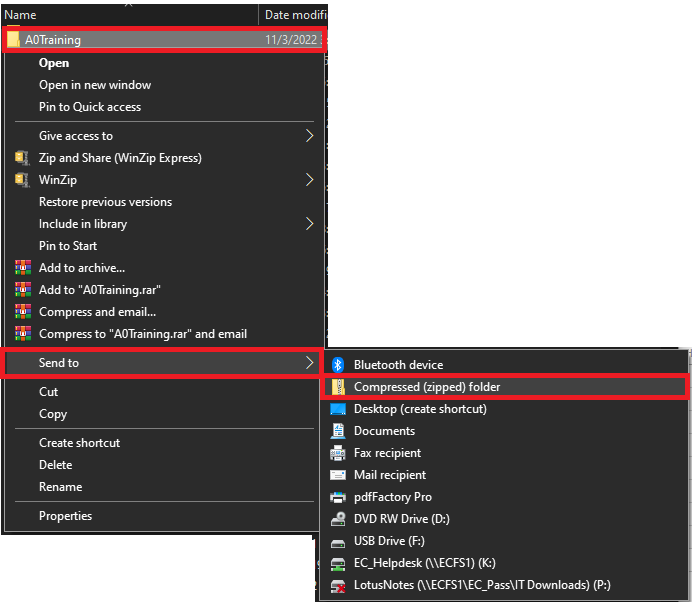Click the Bluetooth device icon

tap(338, 365)
